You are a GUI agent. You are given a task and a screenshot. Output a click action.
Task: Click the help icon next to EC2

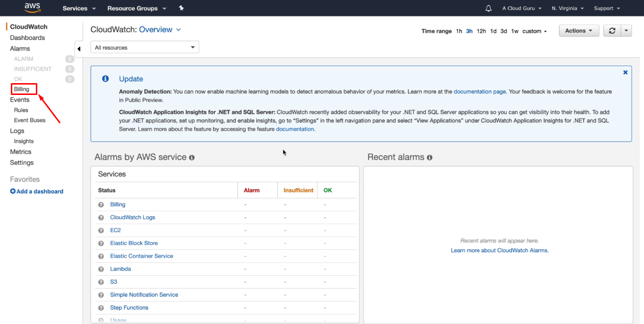coord(101,230)
